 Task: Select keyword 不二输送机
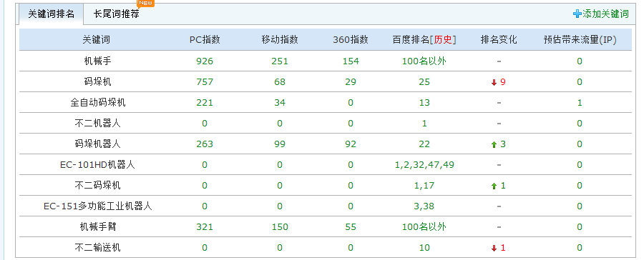pyautogui.click(x=98, y=248)
